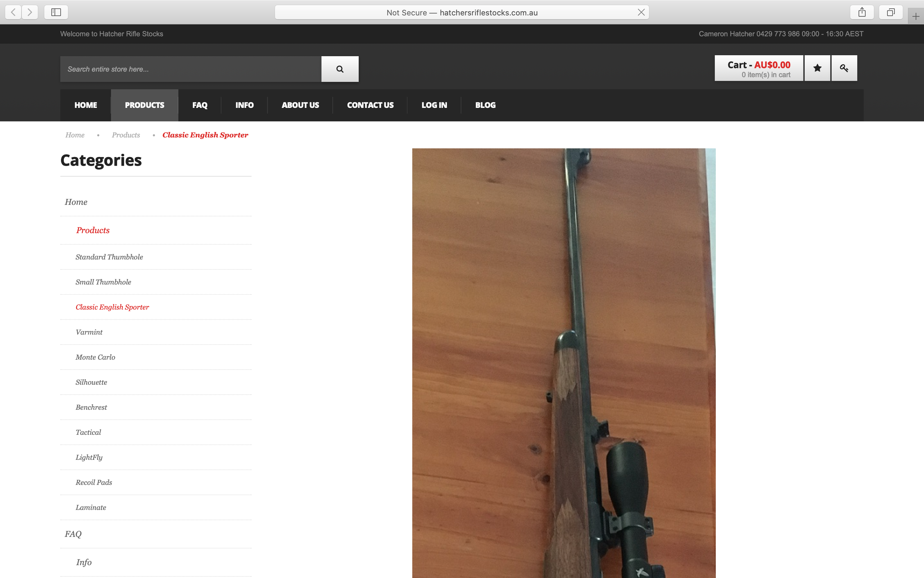Open PRODUCTS in the main navigation
Screen dimensions: 924x578
144,105
